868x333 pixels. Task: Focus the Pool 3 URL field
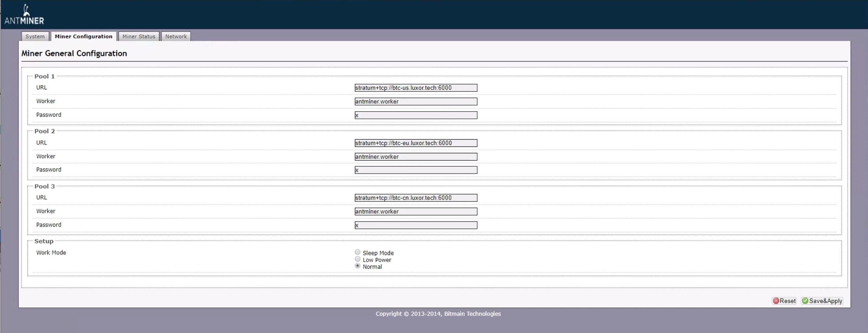(x=416, y=198)
